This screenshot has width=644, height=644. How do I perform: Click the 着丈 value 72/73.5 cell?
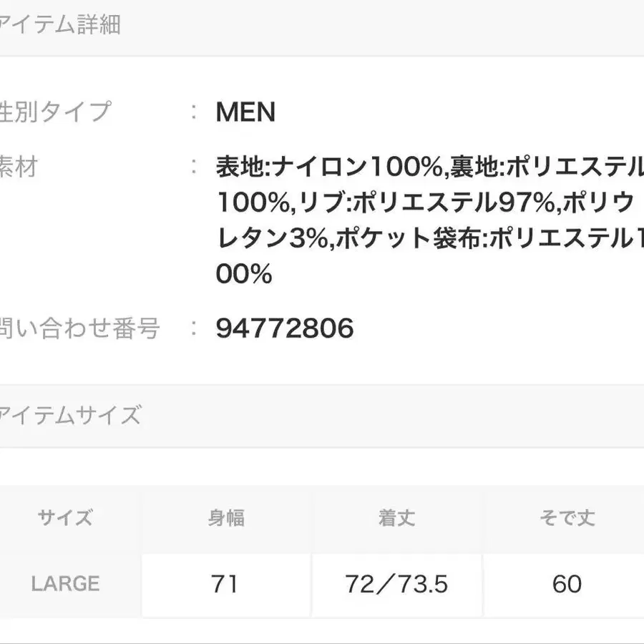point(396,585)
